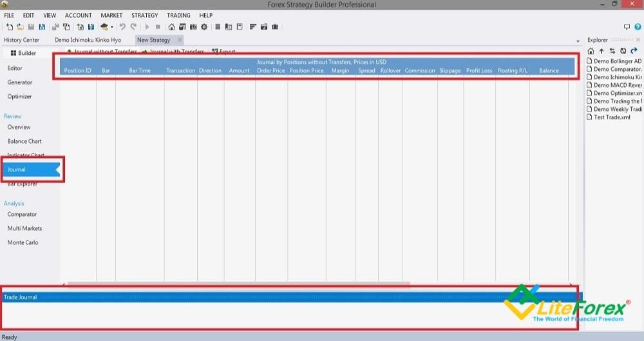The width and height of the screenshot is (644, 341).
Task: Open the Monte Carlo analysis page
Action: [x=23, y=242]
